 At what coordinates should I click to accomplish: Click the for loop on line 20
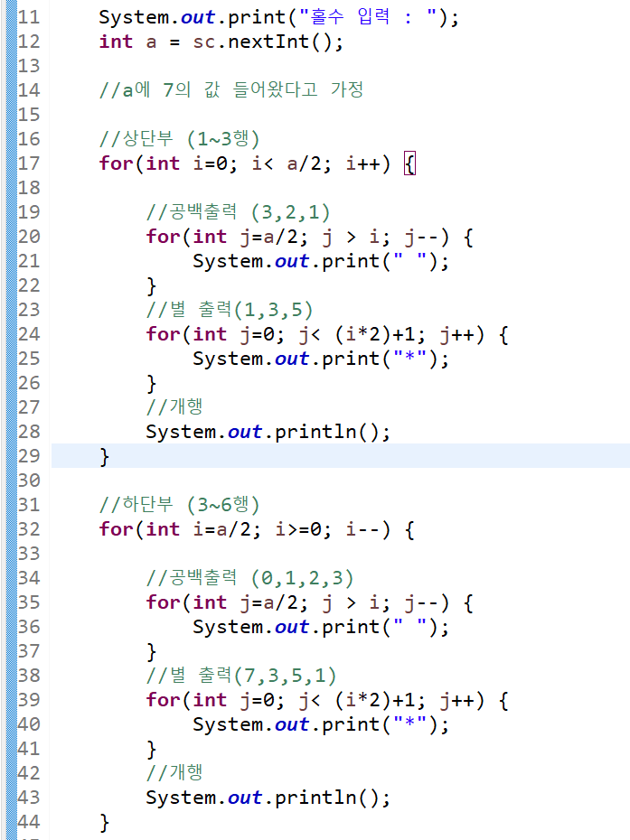click(309, 237)
